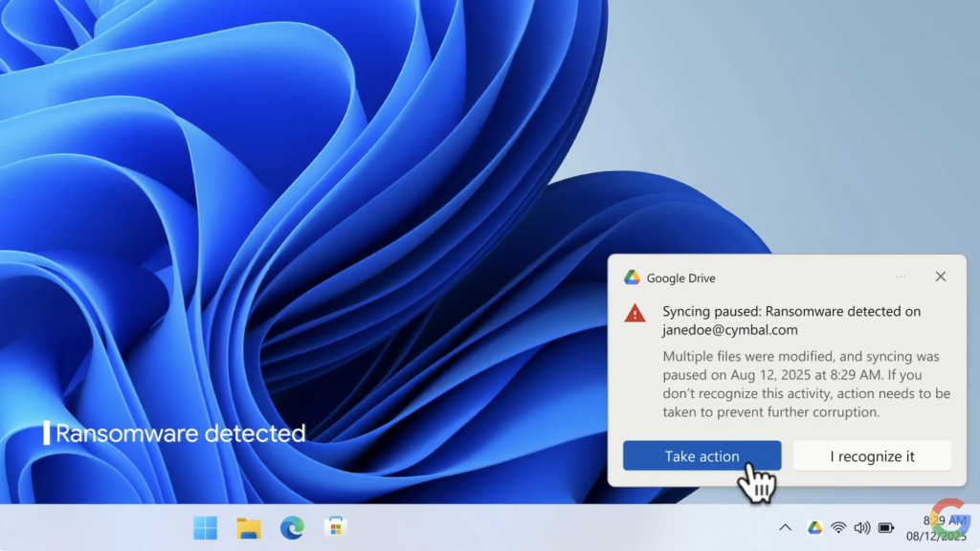The width and height of the screenshot is (980, 551).
Task: Check battery status via the battery icon
Action: [x=886, y=527]
